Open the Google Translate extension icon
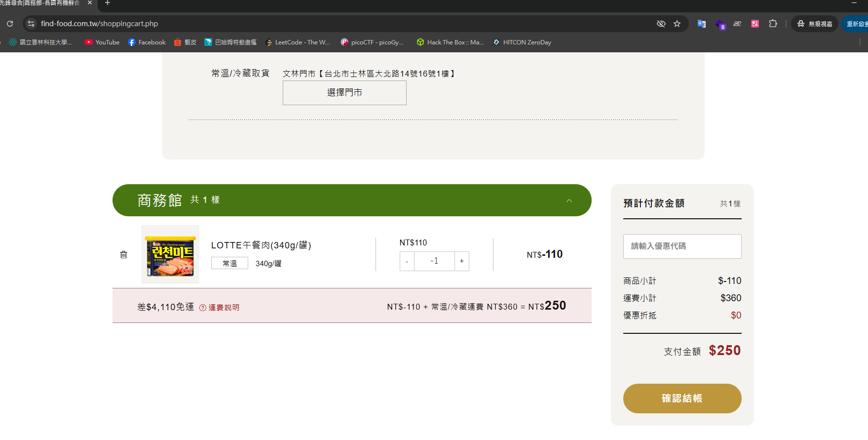 coord(701,24)
